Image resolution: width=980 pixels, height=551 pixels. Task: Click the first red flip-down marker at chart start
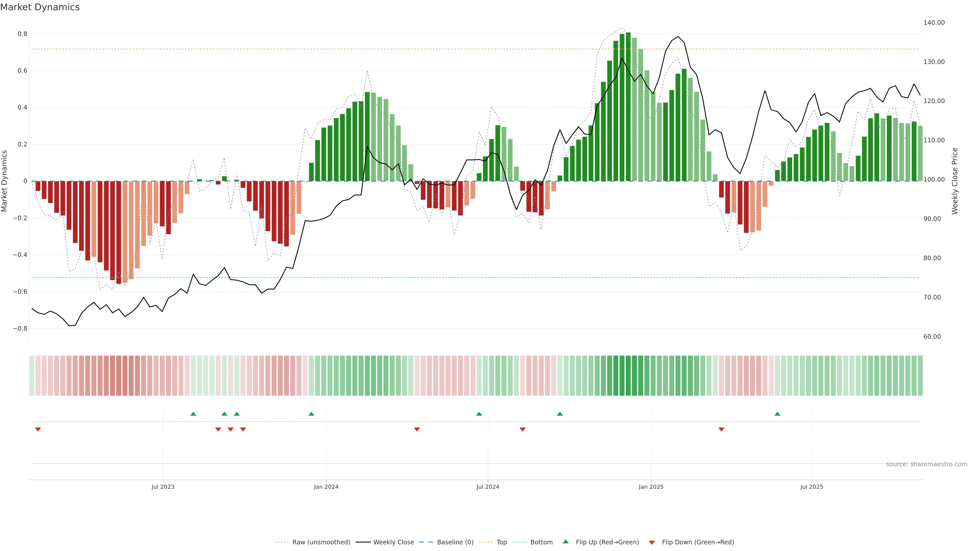point(38,429)
